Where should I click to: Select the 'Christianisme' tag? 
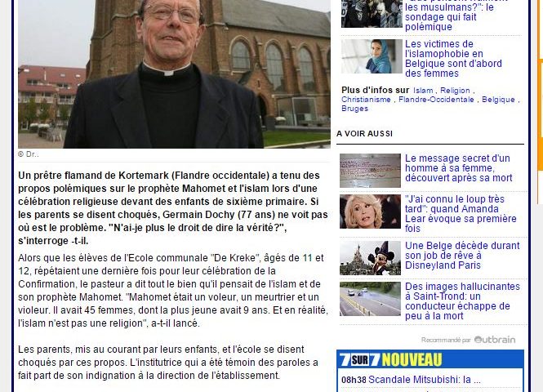(x=366, y=100)
